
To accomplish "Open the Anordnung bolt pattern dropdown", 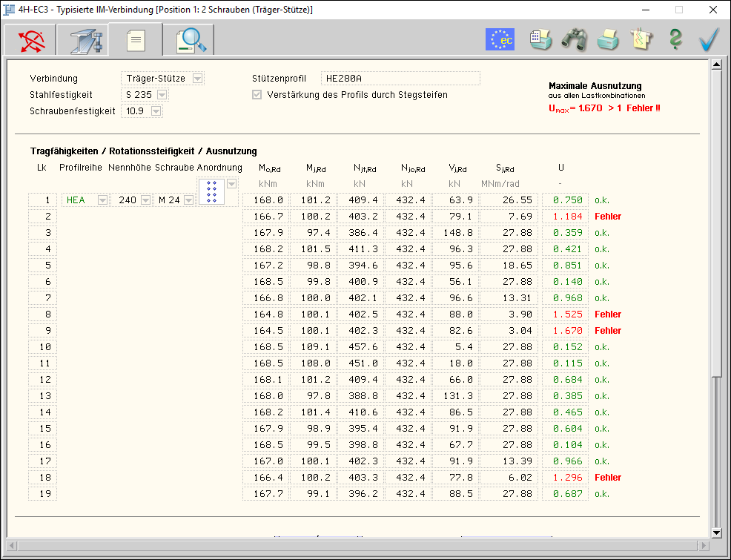I will tap(232, 184).
